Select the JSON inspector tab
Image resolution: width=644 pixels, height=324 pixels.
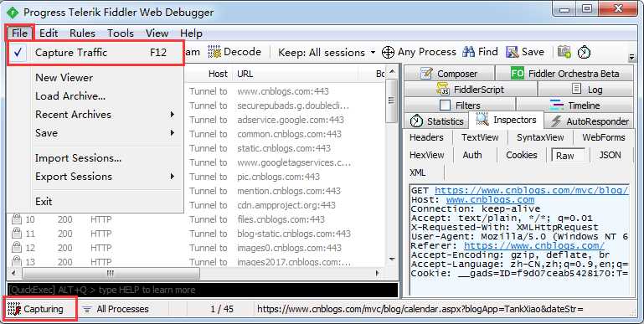tap(610, 155)
